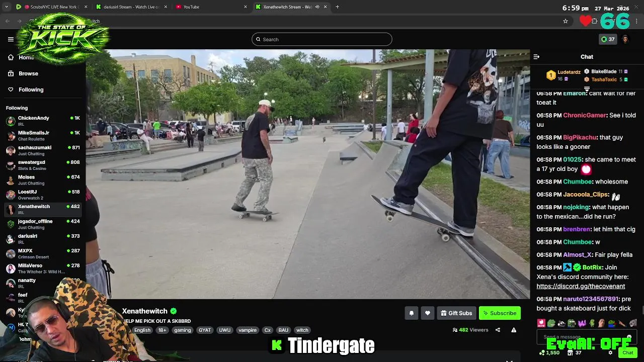Screen dimensions: 644x362
Task: Open chat settings gear icon
Action: (x=610, y=353)
